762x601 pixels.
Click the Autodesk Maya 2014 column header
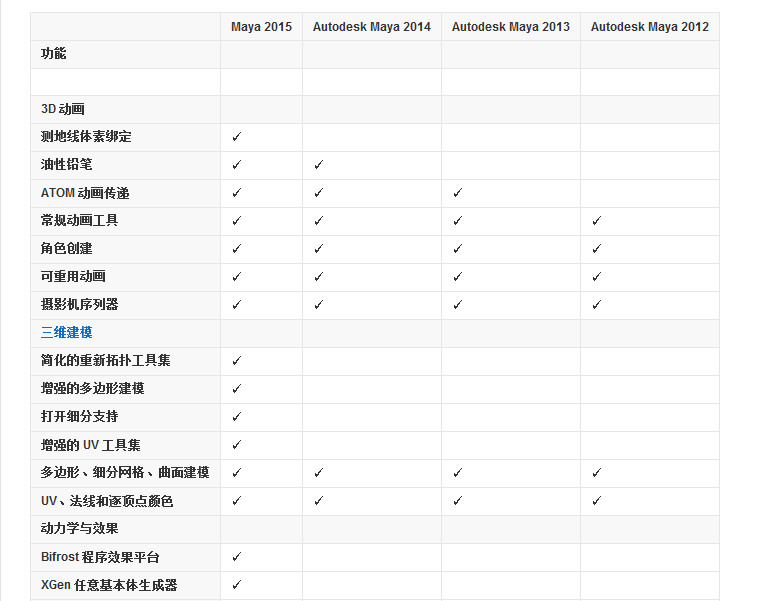[x=372, y=27]
